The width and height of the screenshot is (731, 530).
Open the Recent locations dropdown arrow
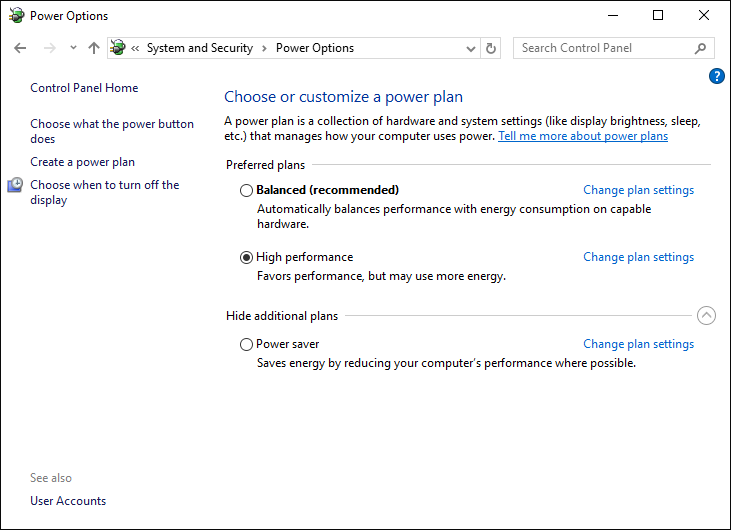pyautogui.click(x=73, y=48)
